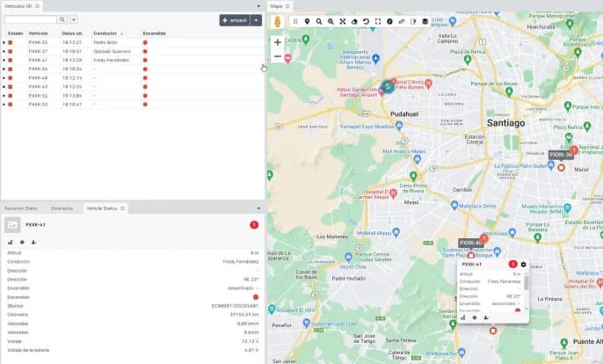Click the route icon in Vehicle Status panel
This screenshot has width=603, height=364.
pos(11,242)
